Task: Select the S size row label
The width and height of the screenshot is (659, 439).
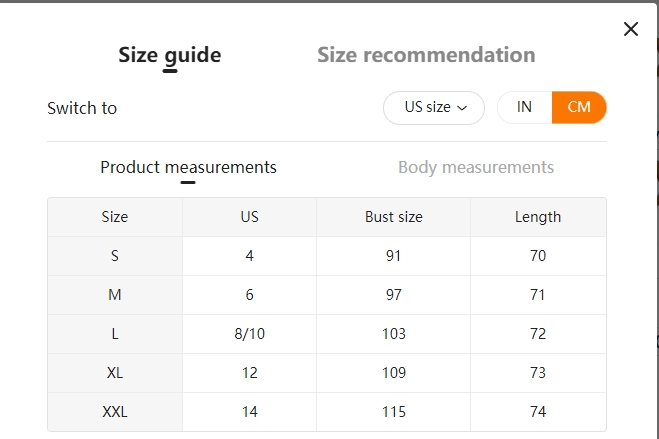Action: [115, 256]
